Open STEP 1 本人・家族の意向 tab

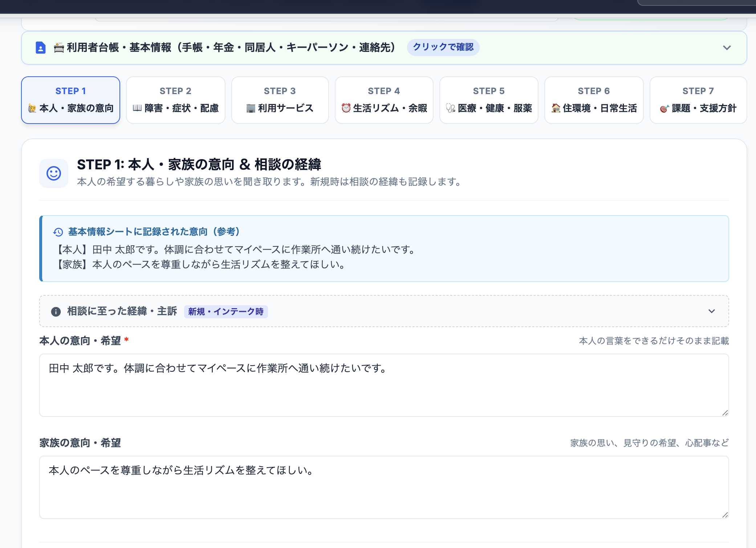pyautogui.click(x=70, y=100)
